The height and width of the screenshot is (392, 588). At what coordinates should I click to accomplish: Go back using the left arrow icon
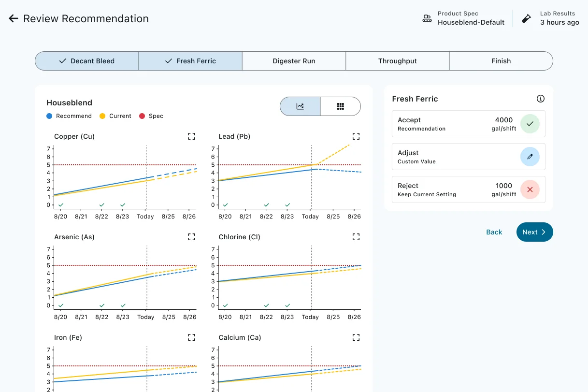tap(14, 19)
